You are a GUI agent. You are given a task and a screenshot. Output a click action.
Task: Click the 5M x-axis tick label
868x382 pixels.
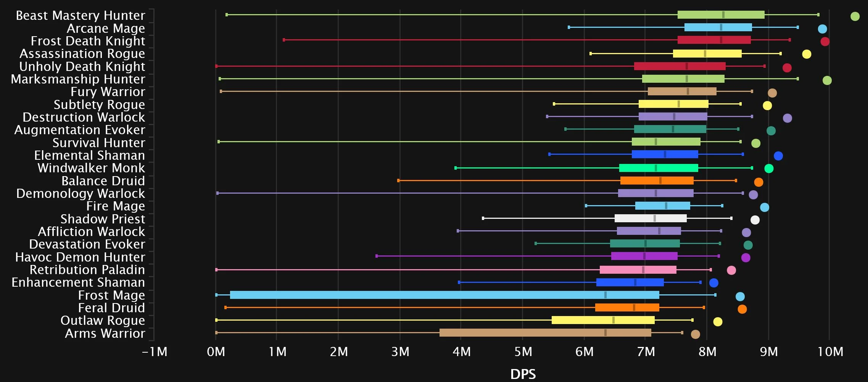[x=523, y=352]
